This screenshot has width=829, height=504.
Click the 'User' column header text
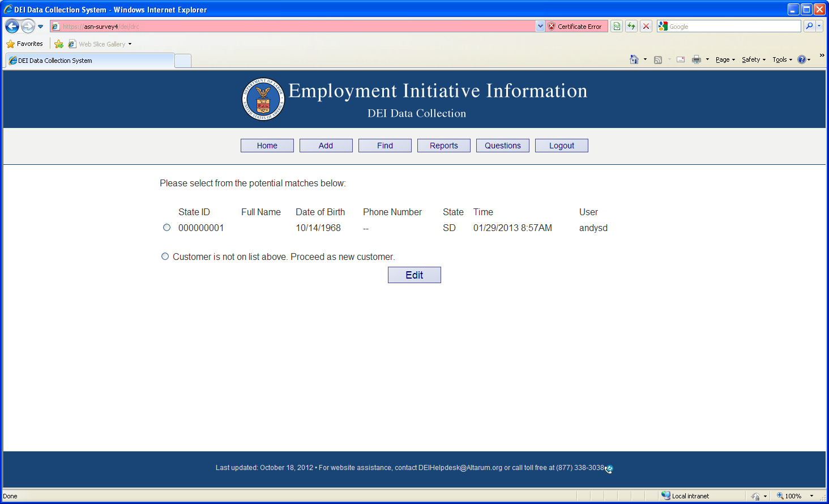[x=588, y=212]
